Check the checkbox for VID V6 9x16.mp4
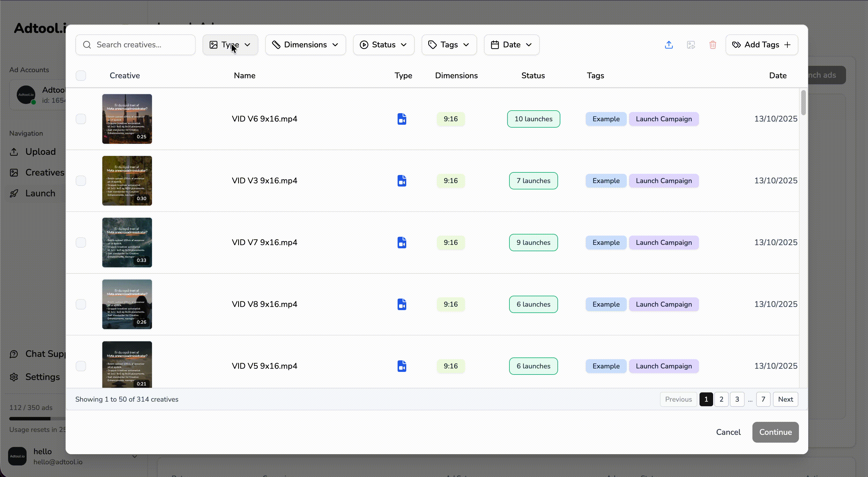The image size is (868, 477). 81,118
